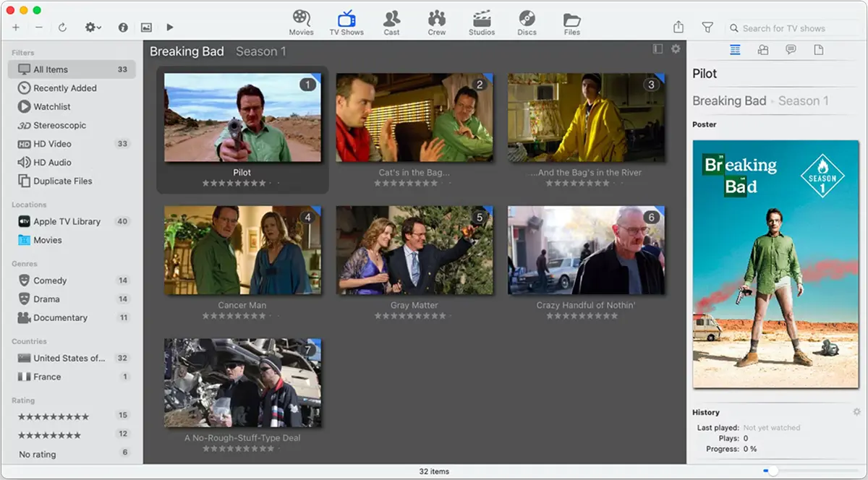The image size is (868, 480).
Task: Click the refresh toolbar icon
Action: [63, 27]
